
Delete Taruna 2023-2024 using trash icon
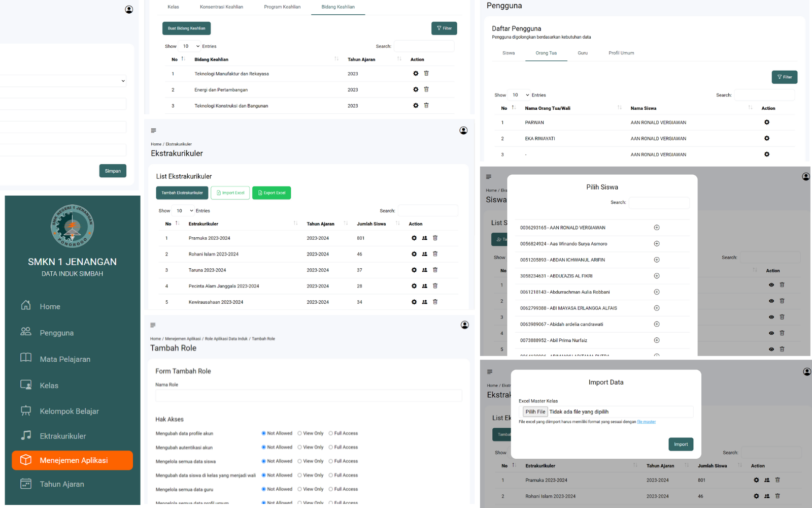pyautogui.click(x=435, y=270)
